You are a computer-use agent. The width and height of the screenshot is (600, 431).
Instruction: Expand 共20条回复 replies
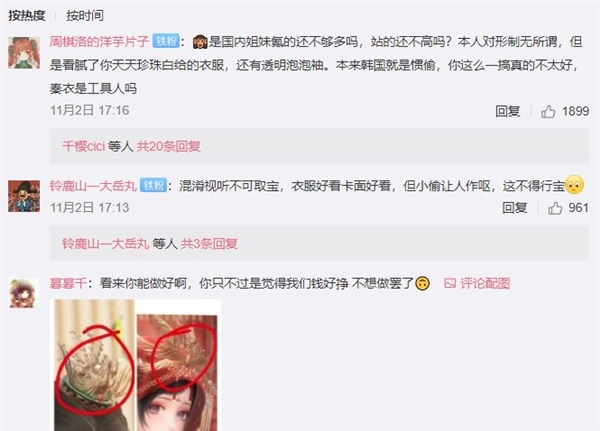pos(169,146)
